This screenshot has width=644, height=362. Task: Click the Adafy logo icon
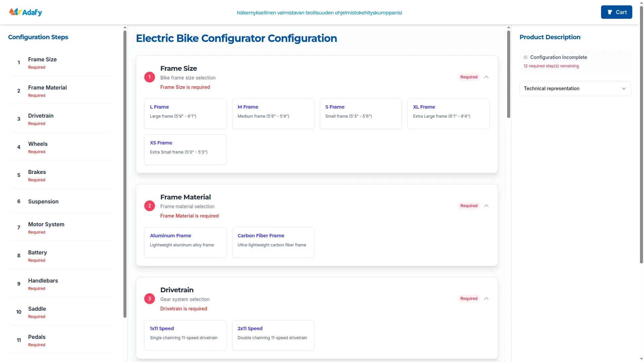click(x=15, y=12)
